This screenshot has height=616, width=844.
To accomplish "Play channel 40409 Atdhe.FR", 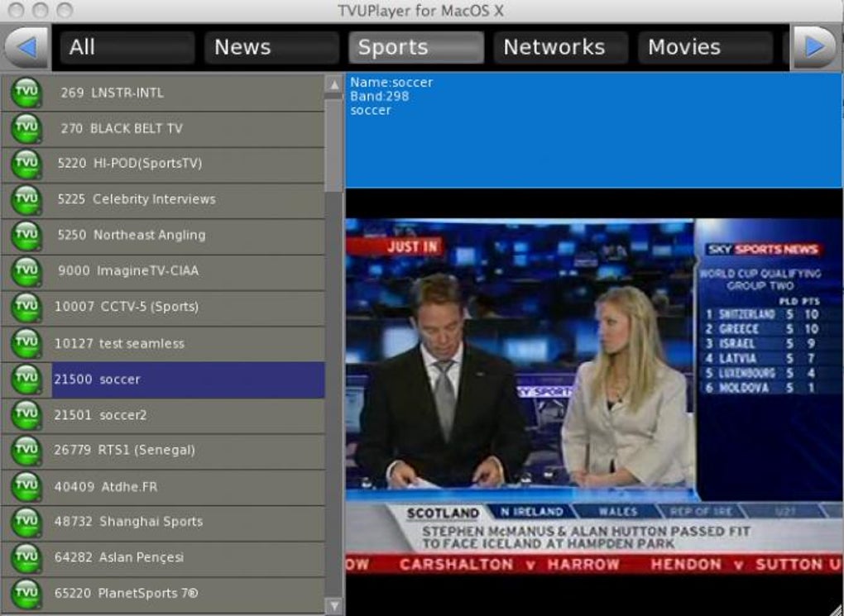I will tap(163, 486).
